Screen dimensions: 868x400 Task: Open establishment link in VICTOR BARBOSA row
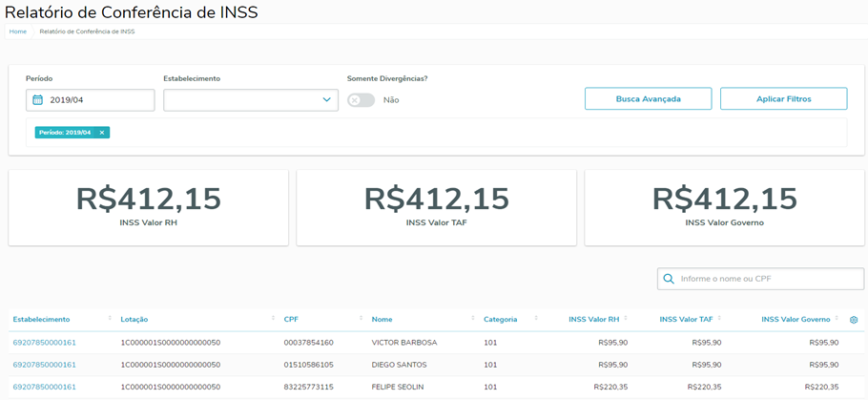click(x=44, y=343)
